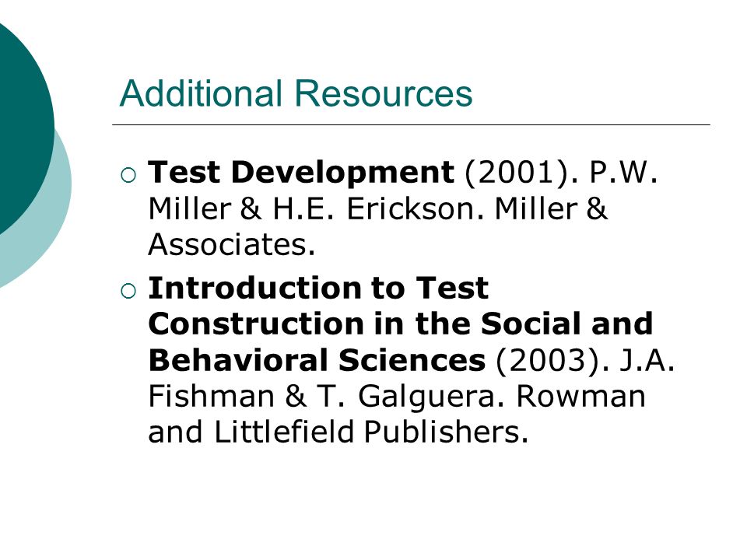Click the bold "Introduction to Test" line
747x560 pixels.
(x=318, y=288)
